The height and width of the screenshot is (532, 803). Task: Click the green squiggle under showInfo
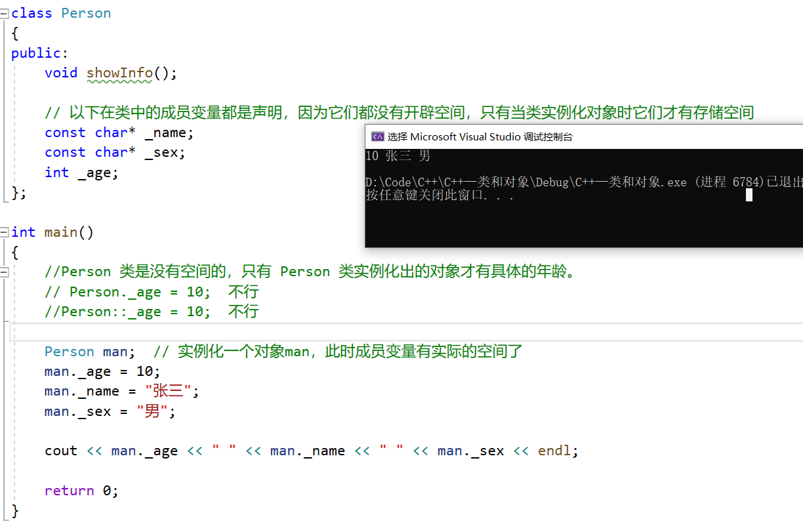tap(119, 81)
